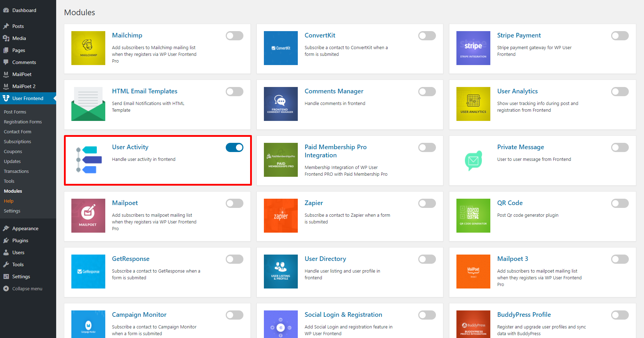
Task: Click the Mailchimp module logo icon
Action: click(88, 48)
